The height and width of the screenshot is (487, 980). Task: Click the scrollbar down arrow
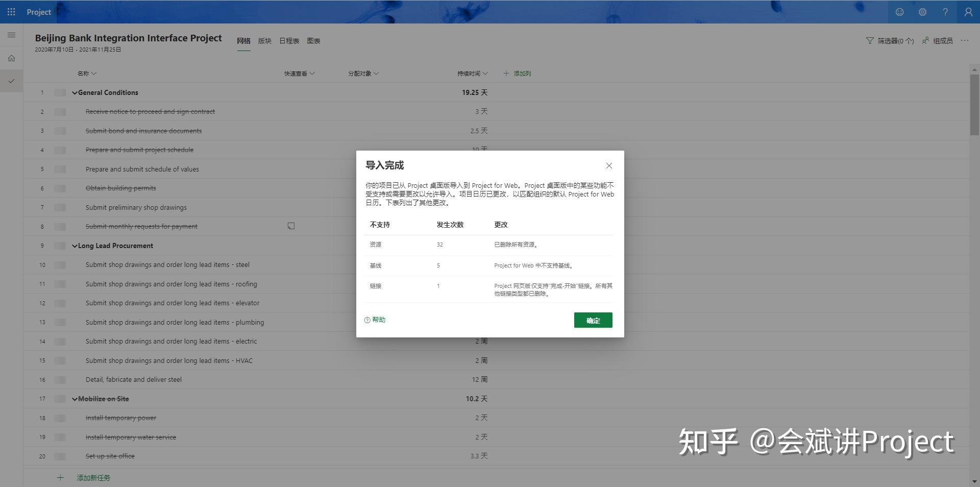pos(974,481)
